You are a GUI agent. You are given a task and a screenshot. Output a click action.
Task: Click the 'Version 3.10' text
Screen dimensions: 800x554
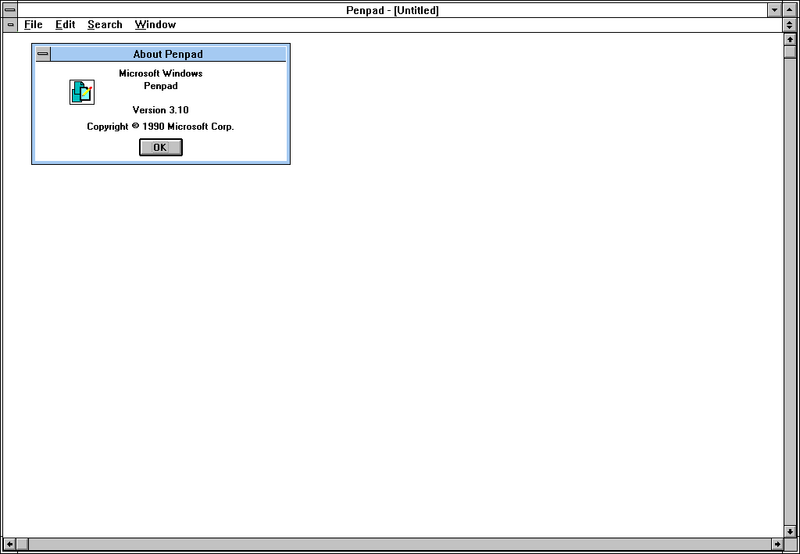[161, 110]
